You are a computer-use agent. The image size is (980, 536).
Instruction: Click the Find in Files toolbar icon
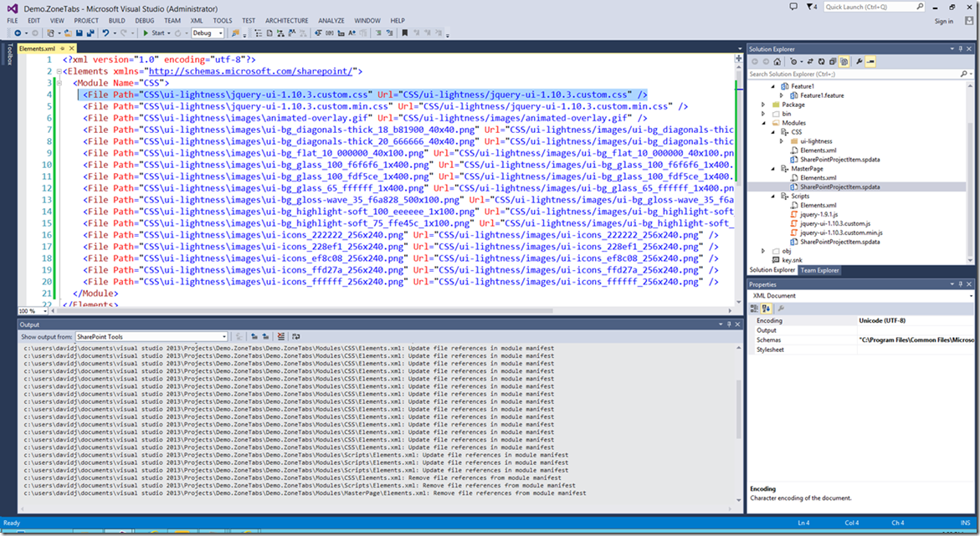[x=235, y=33]
